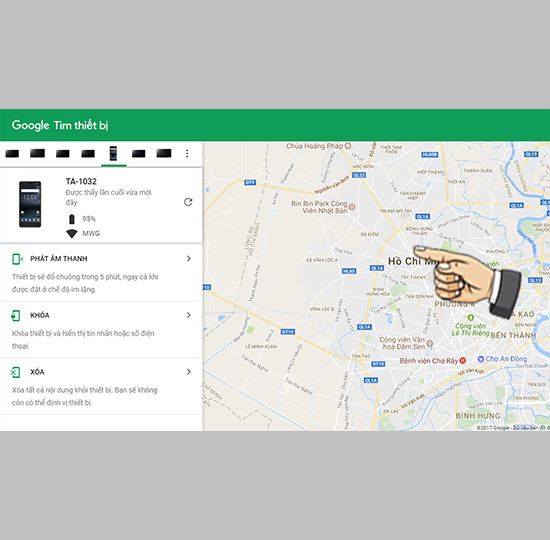550x540 pixels.
Task: Click the MWG Wi-Fi signal icon
Action: click(72, 233)
